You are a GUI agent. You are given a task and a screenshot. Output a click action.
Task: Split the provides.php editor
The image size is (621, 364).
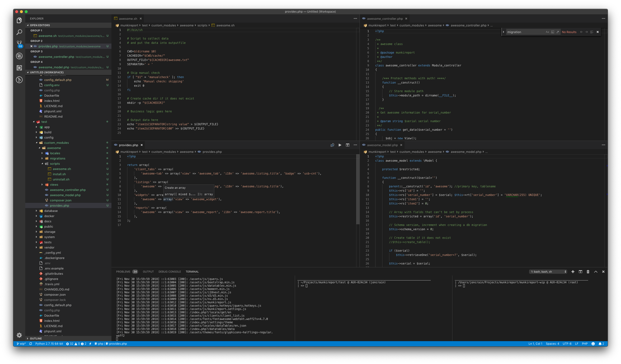pyautogui.click(x=347, y=145)
